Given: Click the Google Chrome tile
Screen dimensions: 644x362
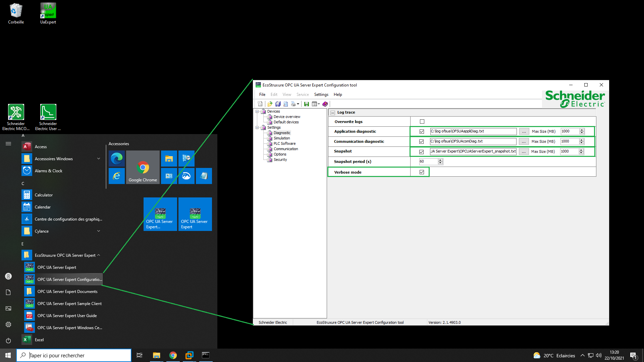Looking at the screenshot, I should click(x=143, y=167).
